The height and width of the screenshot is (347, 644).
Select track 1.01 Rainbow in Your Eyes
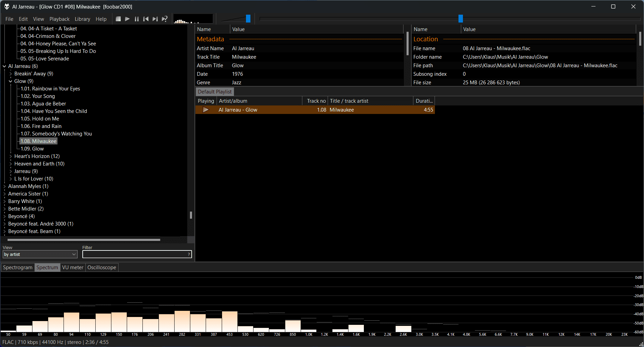pos(50,89)
